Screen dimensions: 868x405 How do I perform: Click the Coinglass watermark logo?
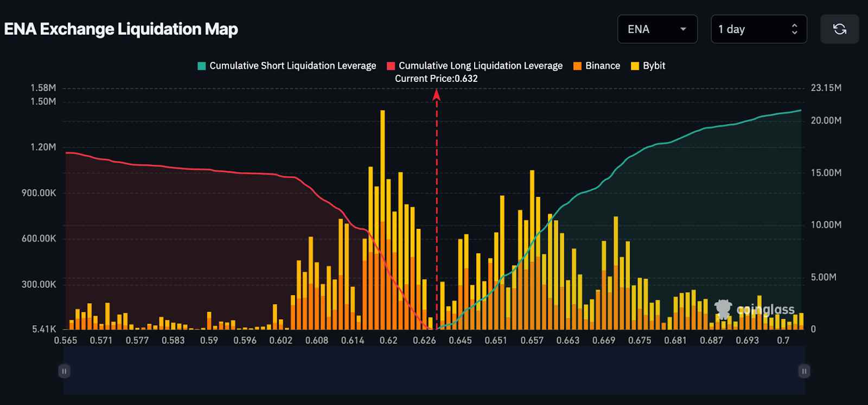click(x=755, y=309)
